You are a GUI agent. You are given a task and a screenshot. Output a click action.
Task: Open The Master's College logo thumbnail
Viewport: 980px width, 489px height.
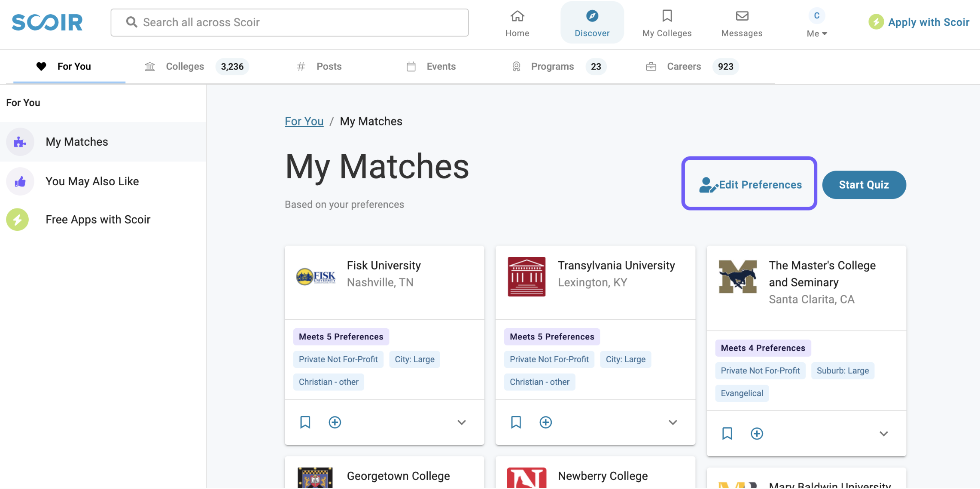tap(738, 277)
